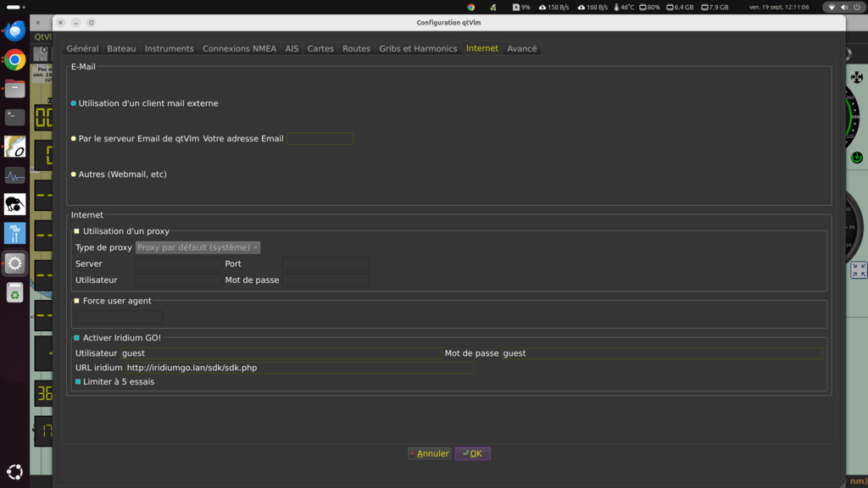Enable the 'Utilisation d'un proxy' checkbox
Viewport: 868px width, 488px height.
pos(76,231)
